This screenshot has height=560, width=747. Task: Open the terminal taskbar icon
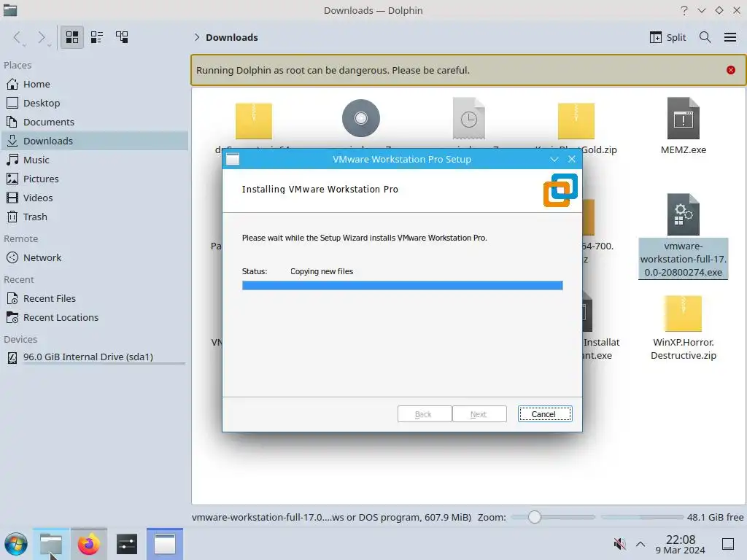pos(127,544)
